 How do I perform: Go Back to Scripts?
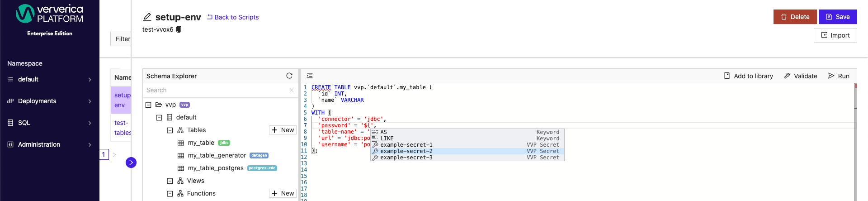point(233,17)
